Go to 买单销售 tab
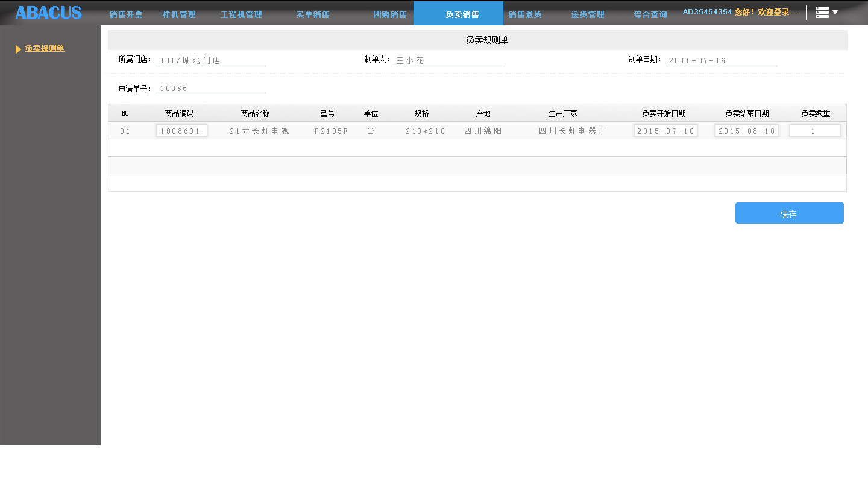This screenshot has height=482, width=868. click(313, 14)
